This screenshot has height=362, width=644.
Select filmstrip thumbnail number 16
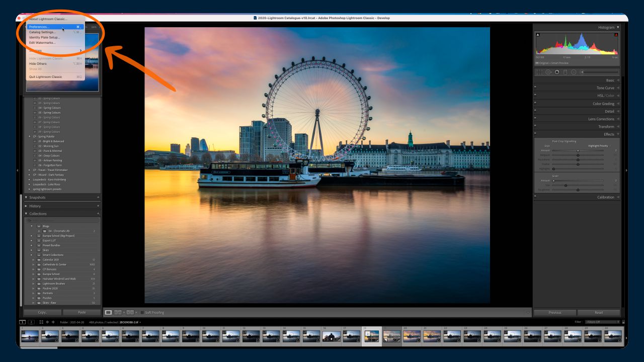332,336
